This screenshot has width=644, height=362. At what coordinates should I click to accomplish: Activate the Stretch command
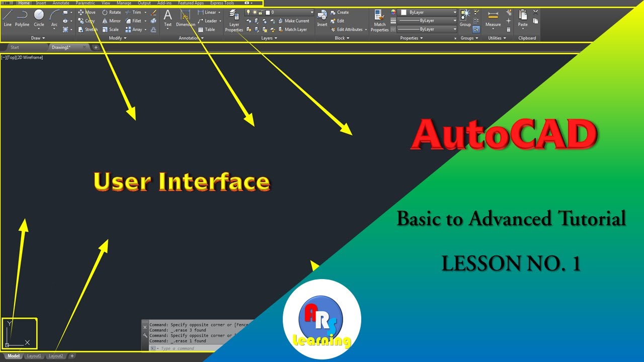pos(88,30)
